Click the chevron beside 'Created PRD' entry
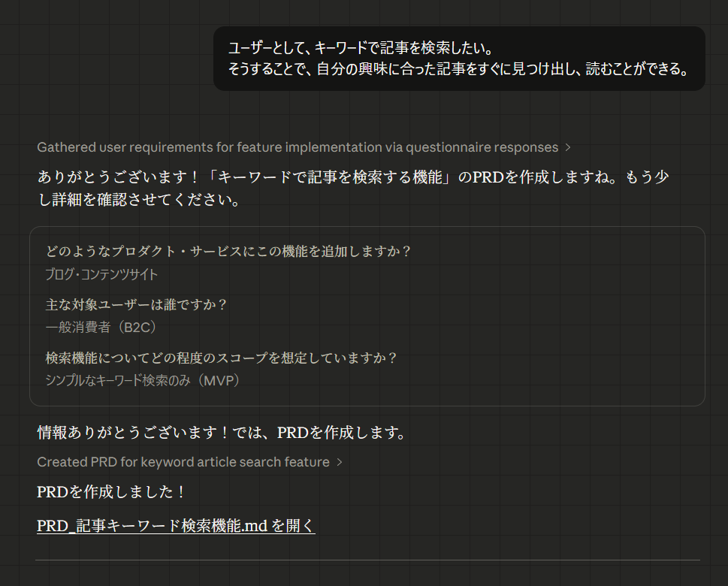Screen dimensions: 728x586 339,462
